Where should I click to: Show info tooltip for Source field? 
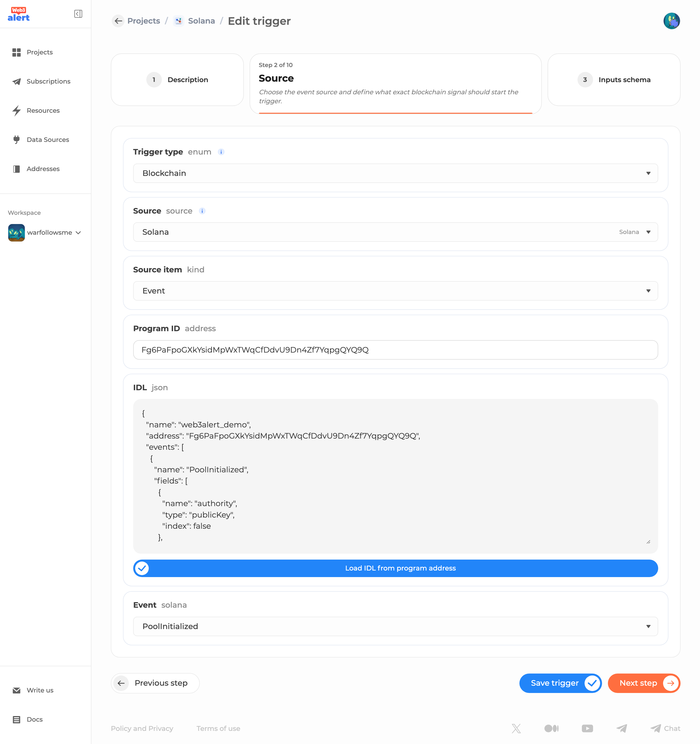point(202,211)
